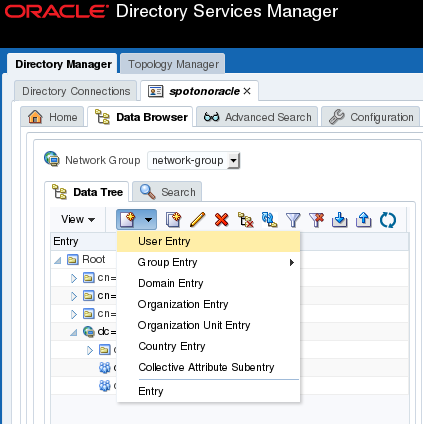Click the Export LDIF upload icon
This screenshot has height=424, width=423.
(364, 220)
